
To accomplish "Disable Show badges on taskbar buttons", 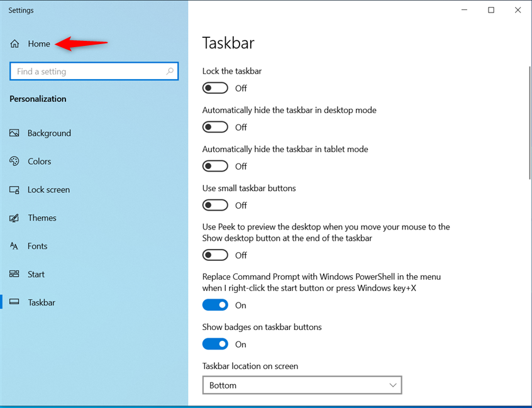I will 215,344.
